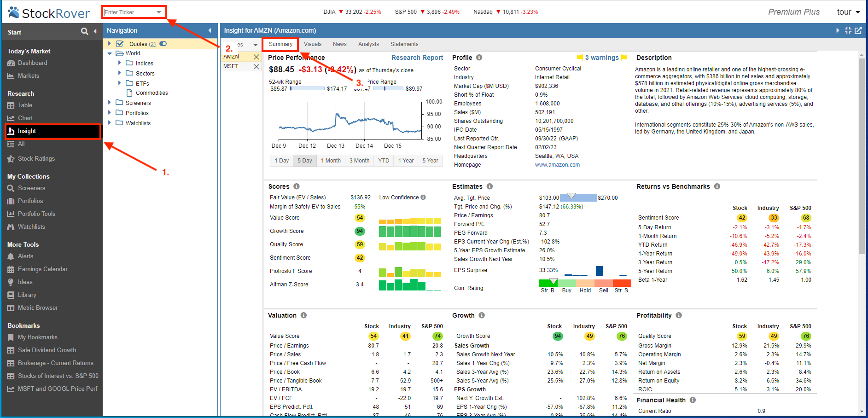This screenshot has height=418, width=868.
Task: Expand the Portfolios folder in Navigation
Action: tap(109, 113)
